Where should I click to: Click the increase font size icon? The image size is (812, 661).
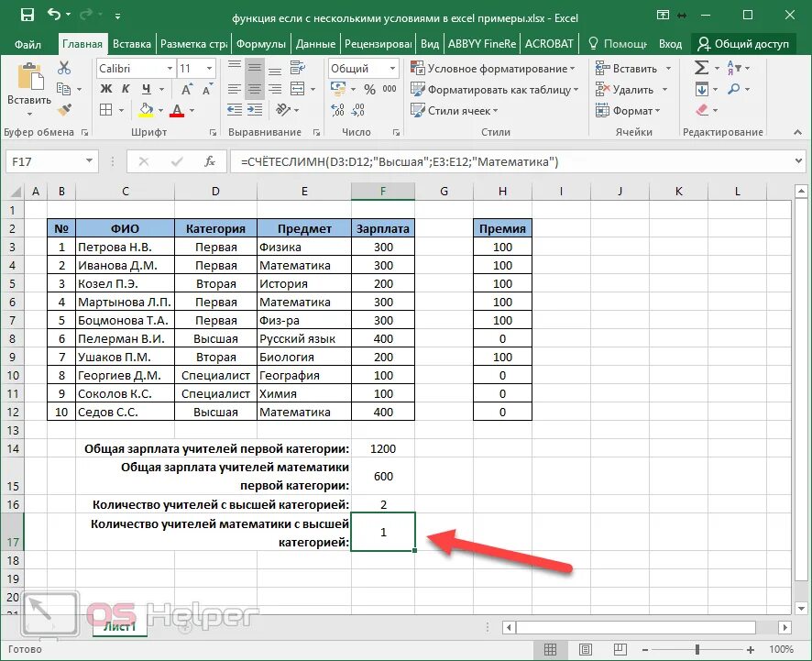tap(187, 89)
